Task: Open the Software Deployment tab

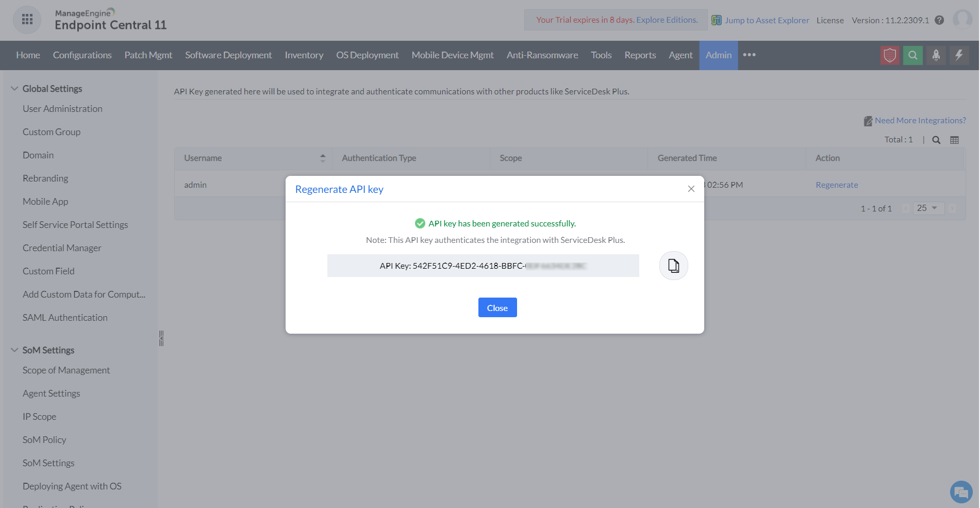Action: (228, 55)
